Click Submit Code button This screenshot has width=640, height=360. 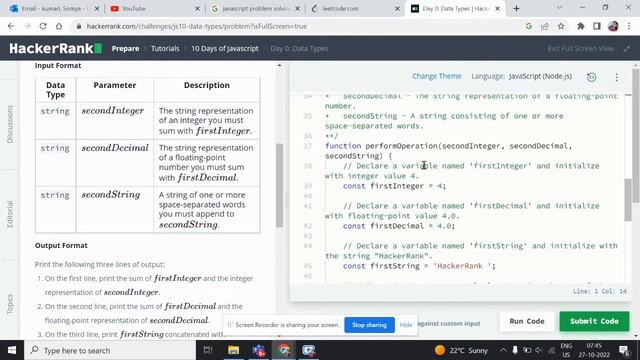coord(594,321)
